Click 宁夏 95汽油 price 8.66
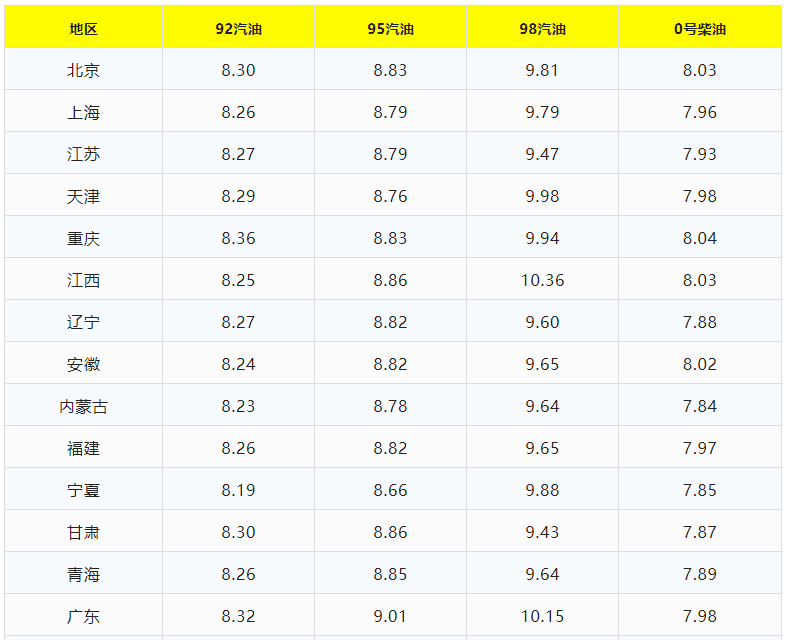The width and height of the screenshot is (786, 640). coord(390,491)
